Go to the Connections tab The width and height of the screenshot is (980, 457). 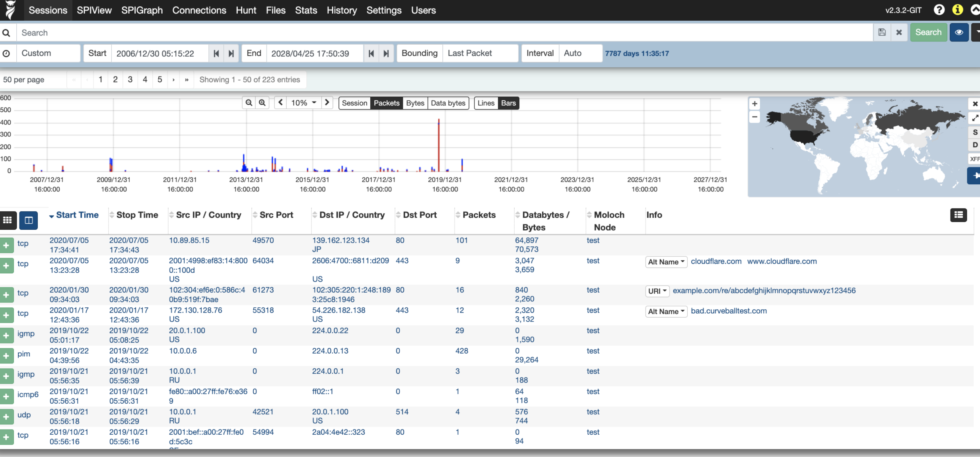tap(199, 10)
